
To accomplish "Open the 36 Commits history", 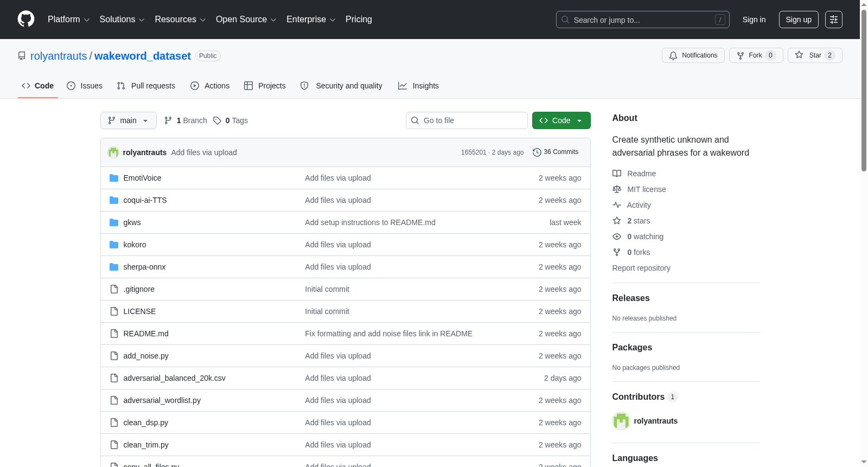I will coord(556,152).
